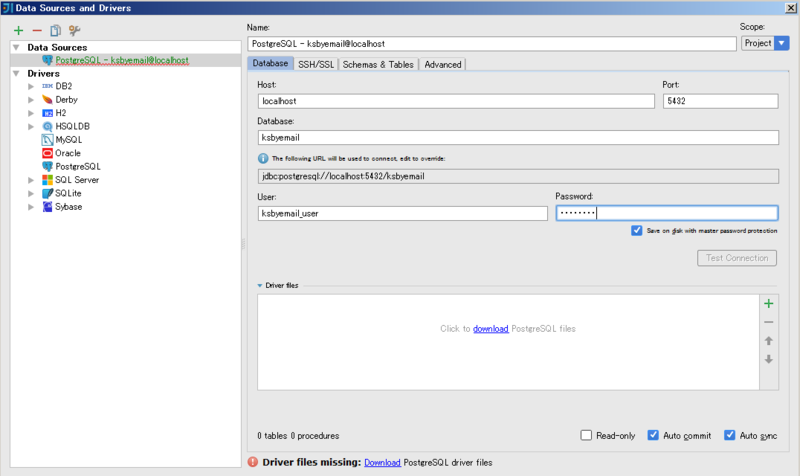Remove a driver file with the minus icon

[x=769, y=322]
